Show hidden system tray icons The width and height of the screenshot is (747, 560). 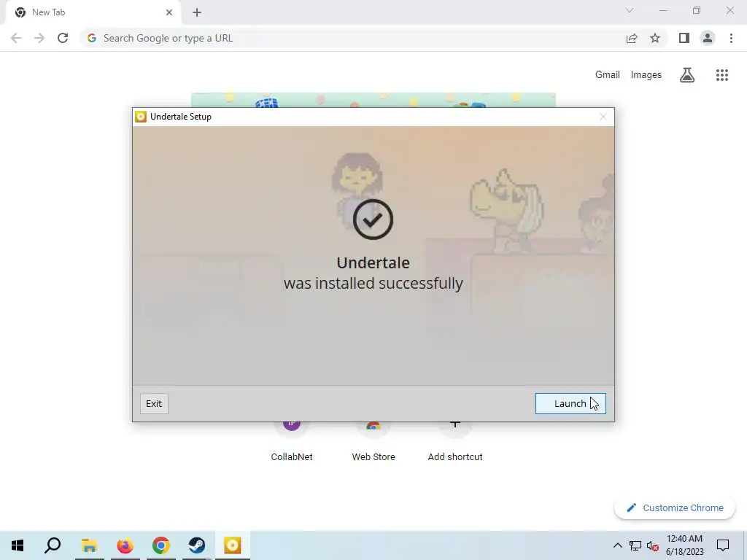click(617, 545)
